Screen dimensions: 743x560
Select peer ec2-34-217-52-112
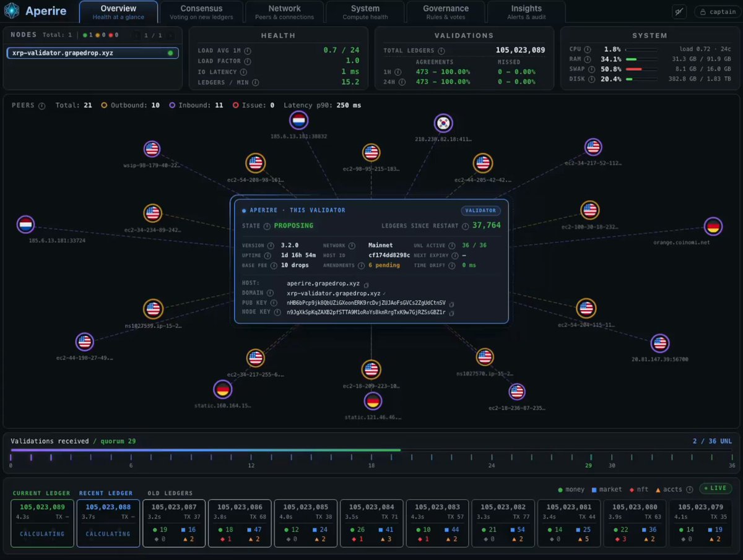pyautogui.click(x=593, y=147)
